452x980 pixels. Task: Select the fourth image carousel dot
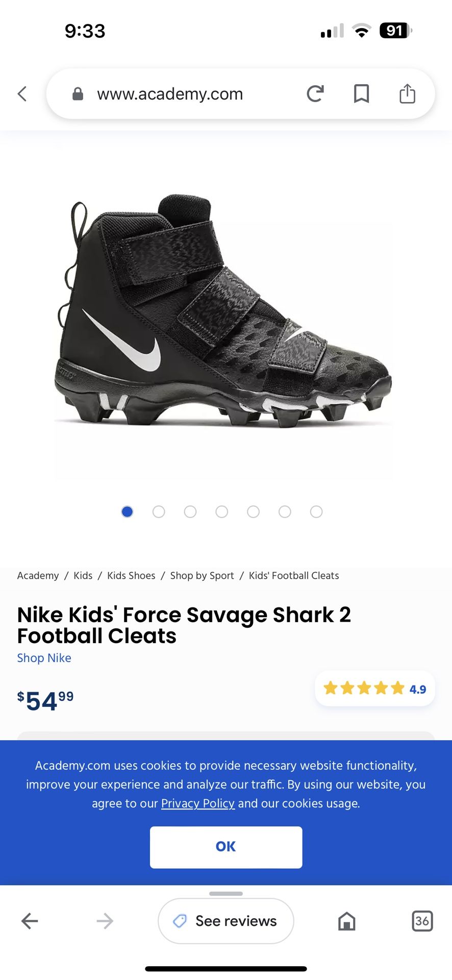click(222, 511)
